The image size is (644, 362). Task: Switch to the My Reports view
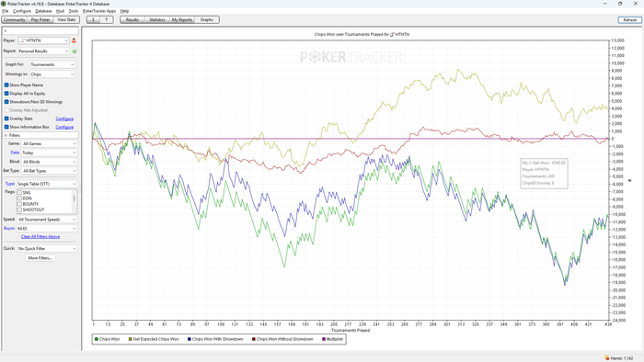[182, 19]
